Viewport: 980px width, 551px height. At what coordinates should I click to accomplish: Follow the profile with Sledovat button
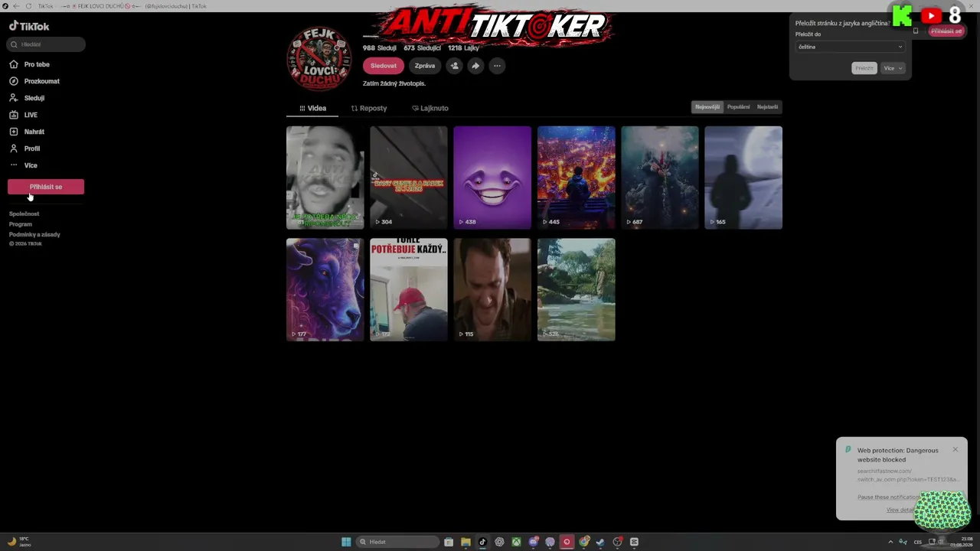[384, 66]
